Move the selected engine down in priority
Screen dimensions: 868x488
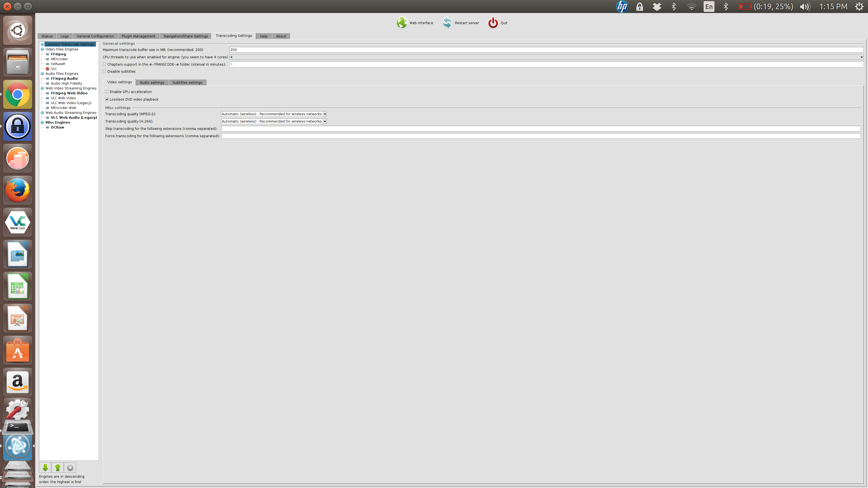(x=45, y=467)
